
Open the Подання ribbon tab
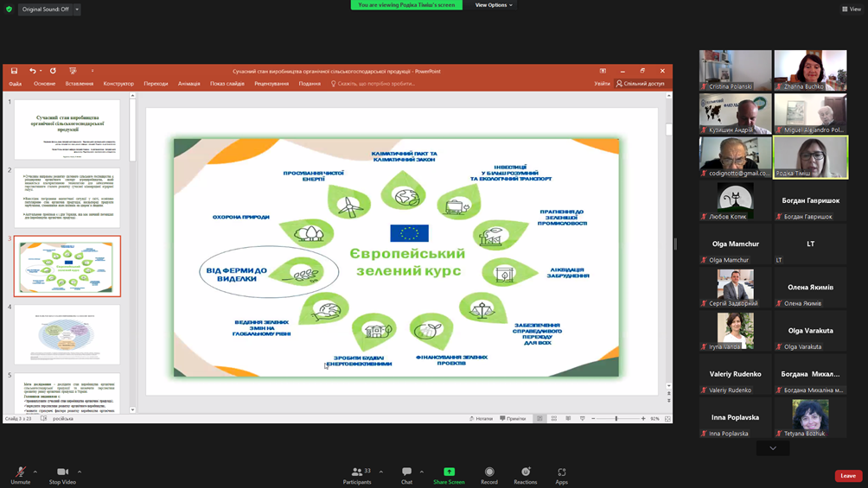pyautogui.click(x=310, y=84)
